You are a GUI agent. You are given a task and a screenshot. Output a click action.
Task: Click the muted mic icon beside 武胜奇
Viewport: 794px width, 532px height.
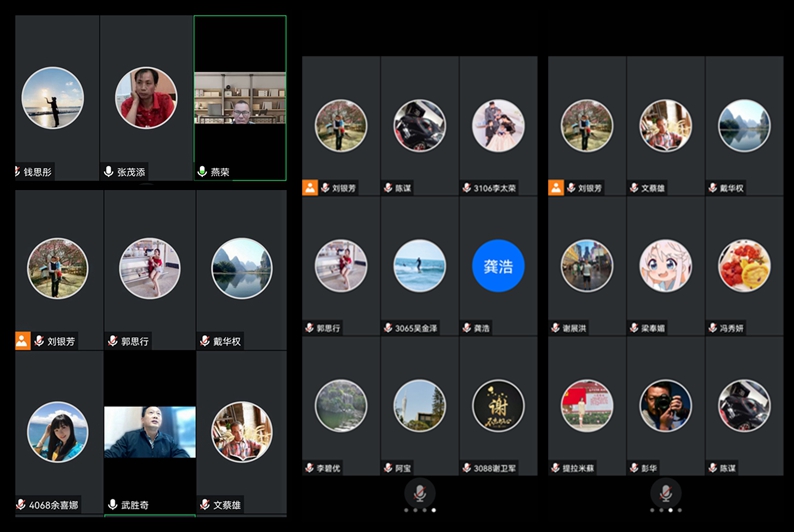click(112, 505)
